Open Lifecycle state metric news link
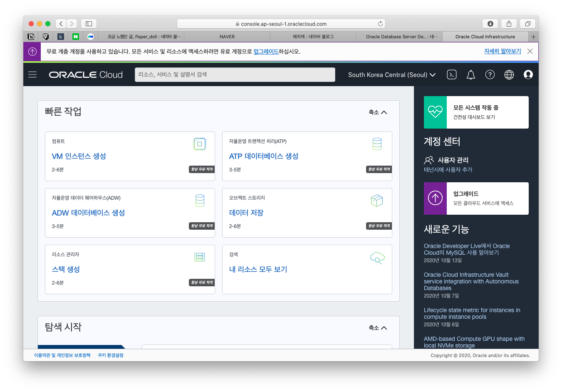 (x=472, y=313)
